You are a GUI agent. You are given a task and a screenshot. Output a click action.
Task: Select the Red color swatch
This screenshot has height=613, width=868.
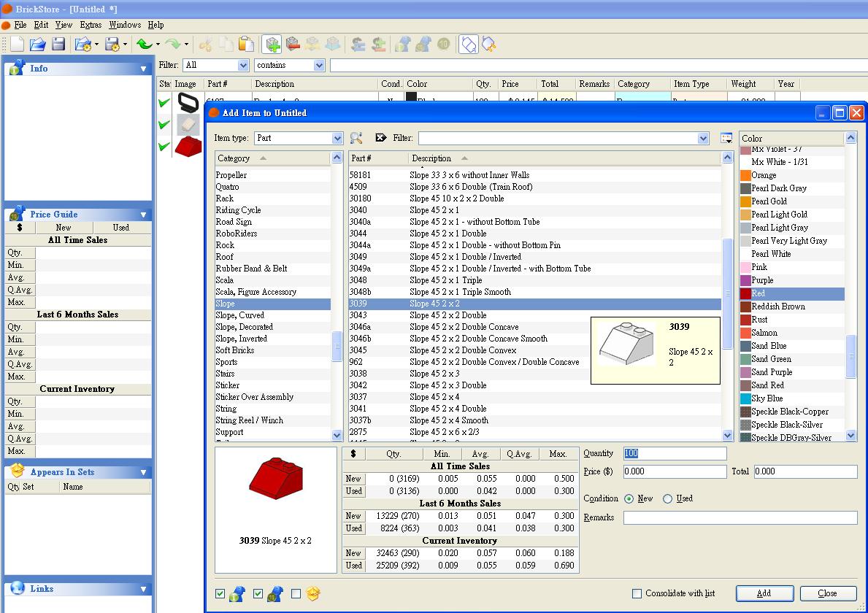click(745, 293)
